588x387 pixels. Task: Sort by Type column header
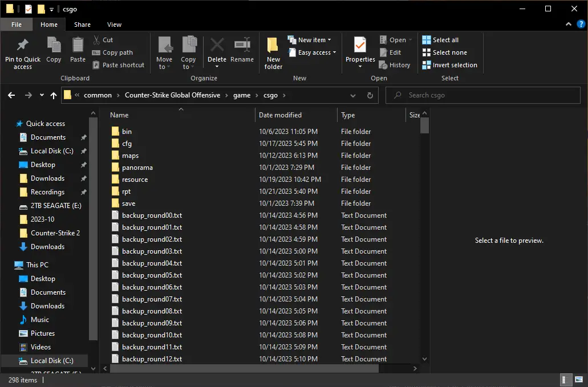point(371,115)
